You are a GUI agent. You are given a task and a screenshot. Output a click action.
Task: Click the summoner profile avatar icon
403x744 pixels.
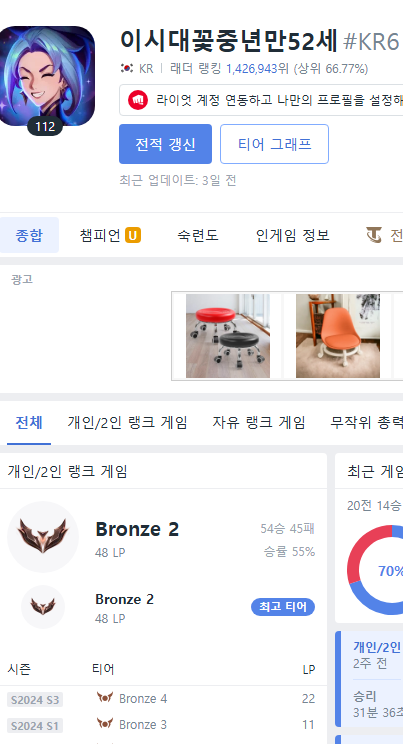click(x=47, y=76)
